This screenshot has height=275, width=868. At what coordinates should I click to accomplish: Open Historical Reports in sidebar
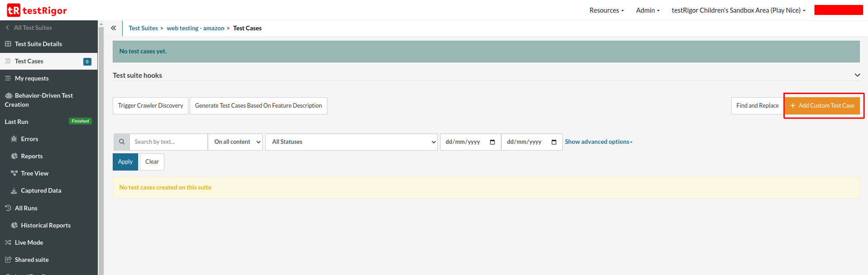tap(45, 225)
